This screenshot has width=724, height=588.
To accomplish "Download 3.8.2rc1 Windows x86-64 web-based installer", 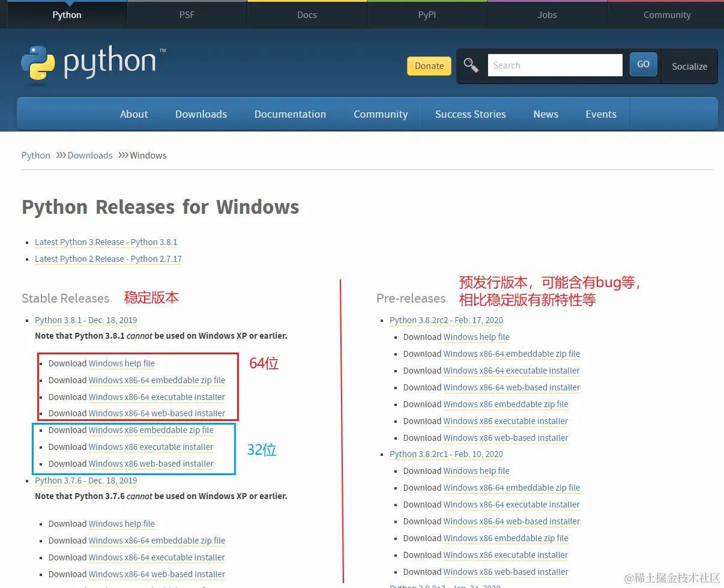I will click(512, 521).
